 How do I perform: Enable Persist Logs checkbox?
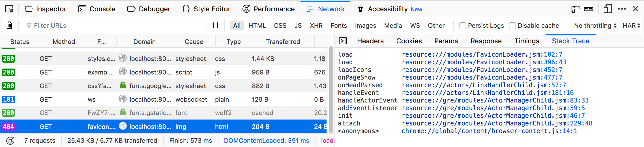click(463, 26)
